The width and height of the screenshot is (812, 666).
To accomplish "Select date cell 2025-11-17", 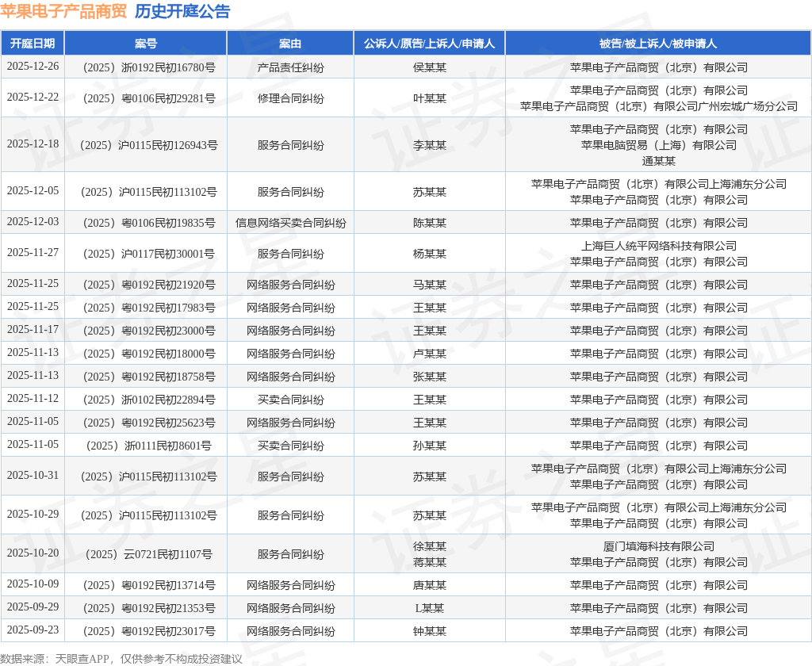I will tap(33, 329).
